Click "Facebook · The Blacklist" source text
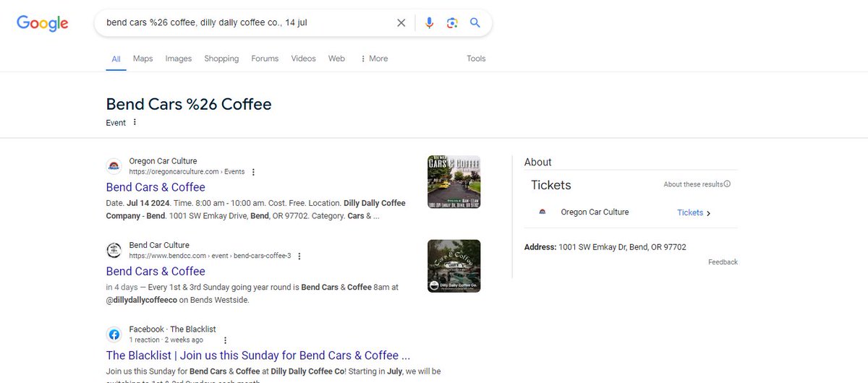This screenshot has height=383, width=868. tap(172, 330)
